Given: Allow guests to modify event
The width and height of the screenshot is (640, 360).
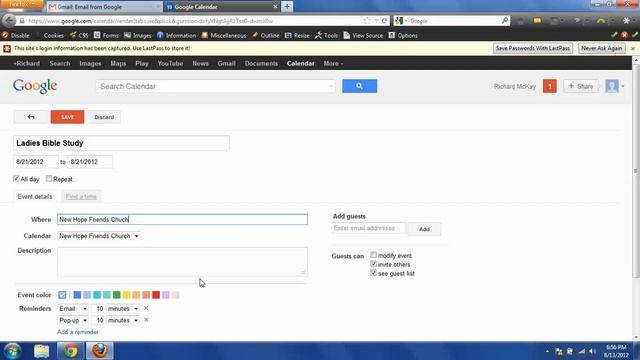Looking at the screenshot, I should [373, 255].
